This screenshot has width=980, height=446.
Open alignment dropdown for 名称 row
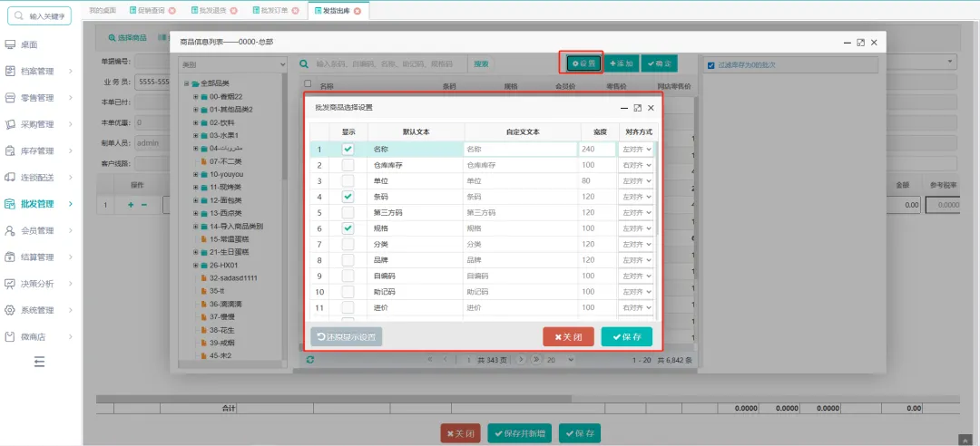pos(635,150)
